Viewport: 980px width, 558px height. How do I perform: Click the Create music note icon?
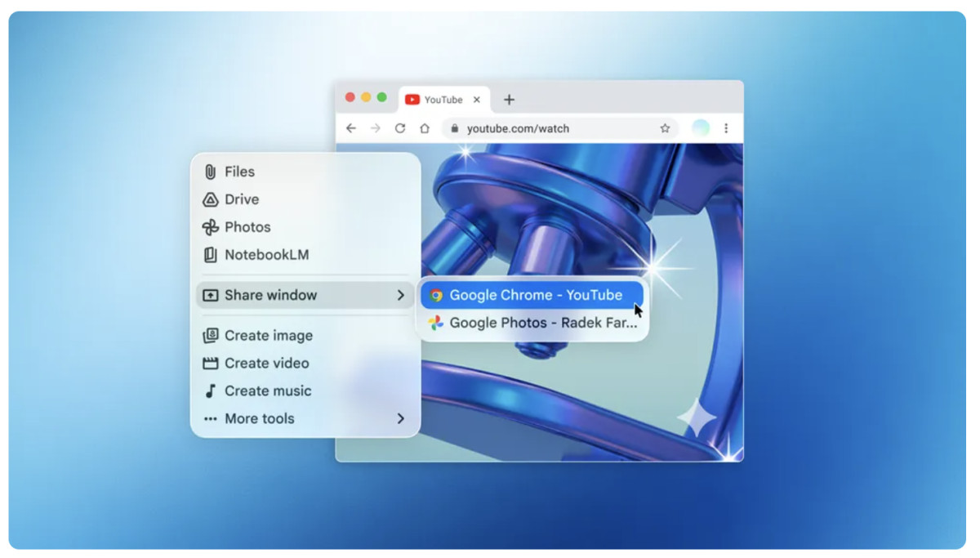[x=210, y=391]
